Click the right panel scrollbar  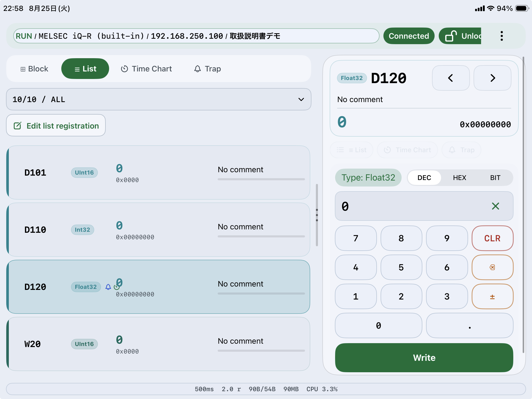click(x=523, y=205)
